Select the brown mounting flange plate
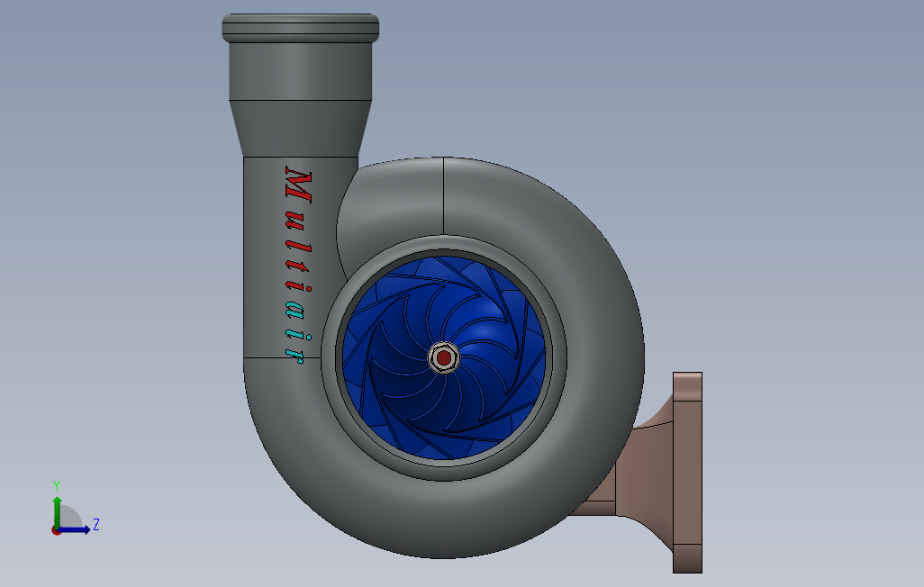924x587 pixels. tap(688, 472)
